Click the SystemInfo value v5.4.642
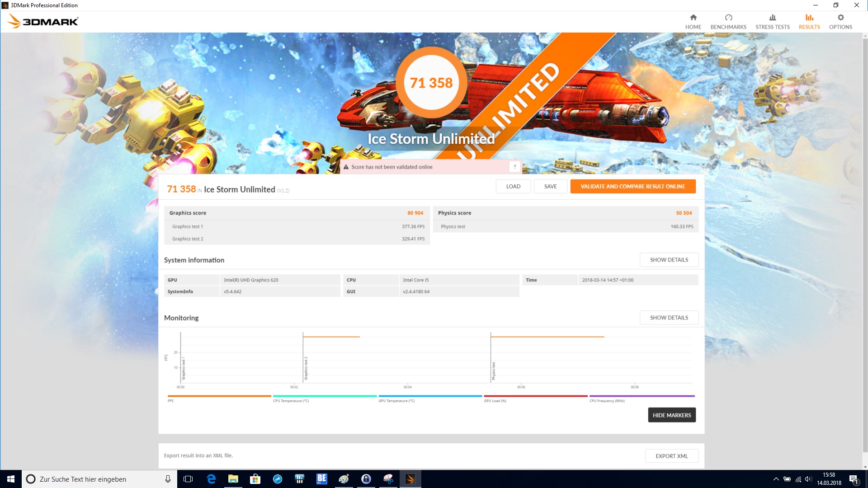The width and height of the screenshot is (868, 488). click(x=232, y=292)
